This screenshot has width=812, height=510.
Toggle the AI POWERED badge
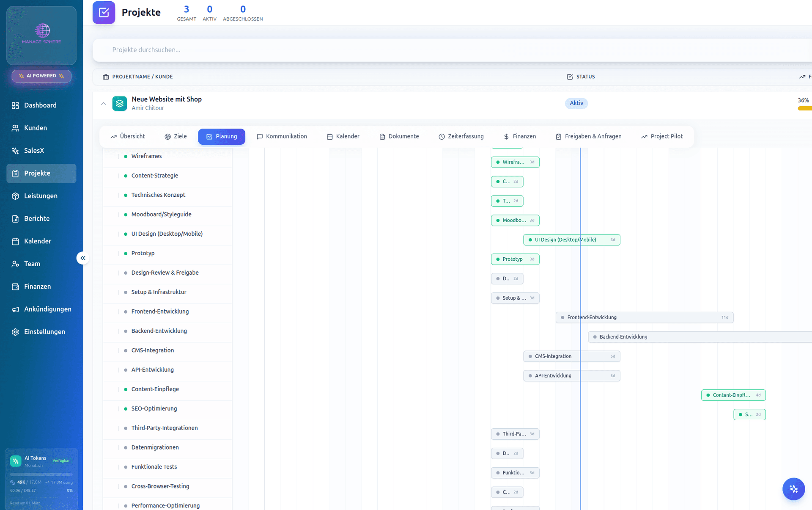pos(41,76)
